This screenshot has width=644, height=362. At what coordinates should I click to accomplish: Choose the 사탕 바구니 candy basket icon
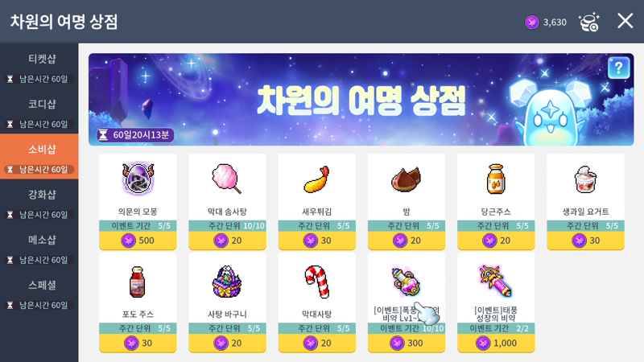[x=227, y=282]
